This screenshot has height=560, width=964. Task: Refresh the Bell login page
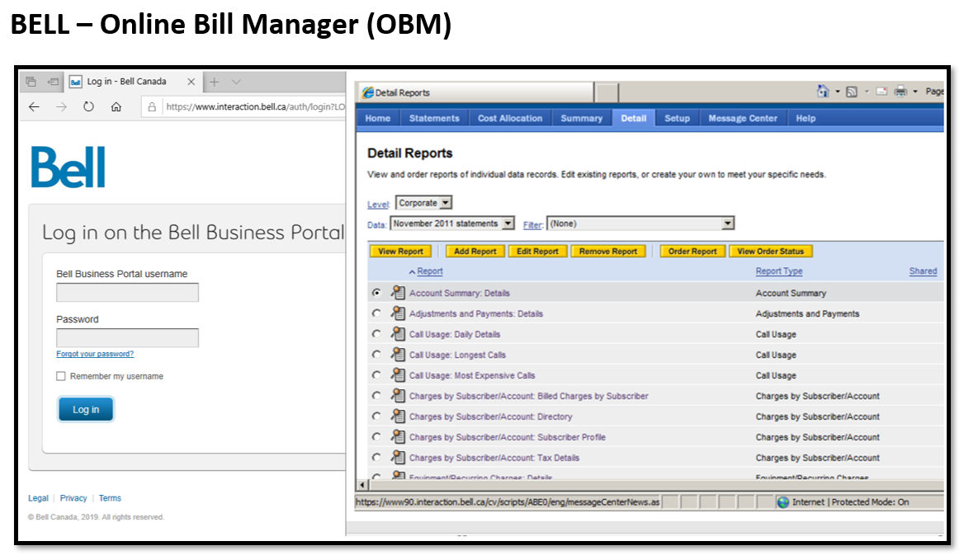click(x=88, y=107)
